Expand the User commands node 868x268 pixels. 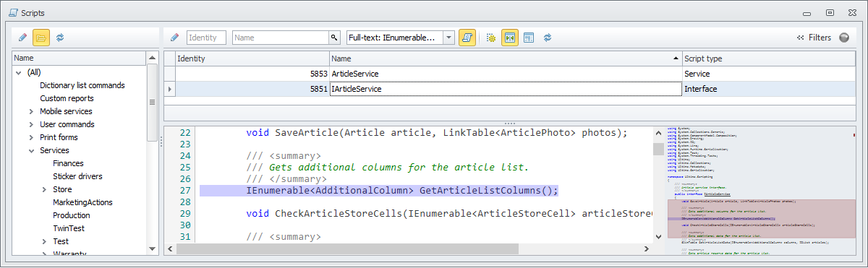tap(31, 124)
